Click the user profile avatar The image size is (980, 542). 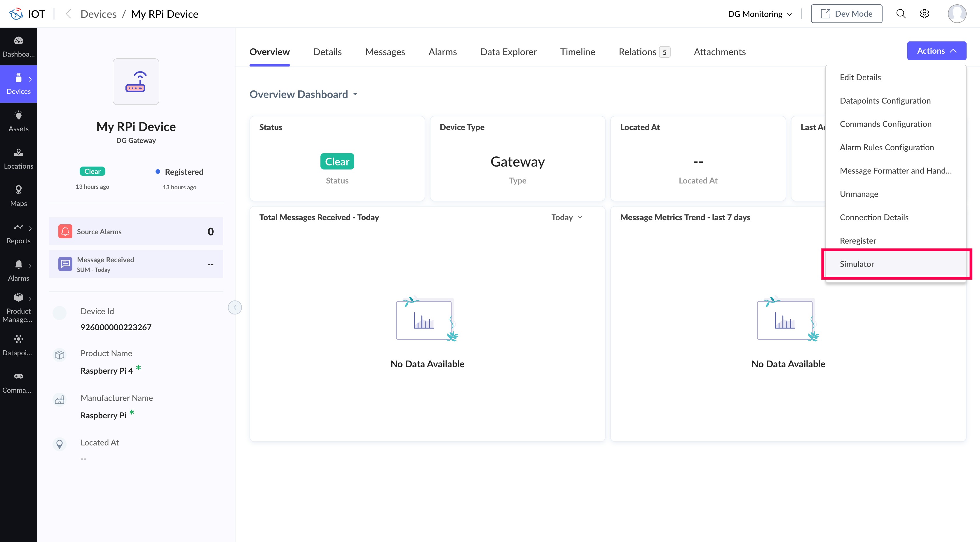click(956, 14)
